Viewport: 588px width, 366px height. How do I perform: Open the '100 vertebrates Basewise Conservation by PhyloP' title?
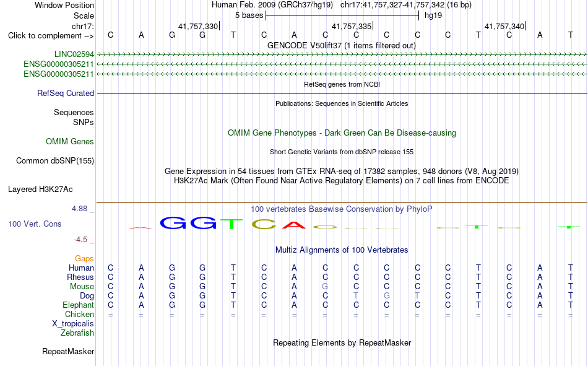click(x=342, y=209)
